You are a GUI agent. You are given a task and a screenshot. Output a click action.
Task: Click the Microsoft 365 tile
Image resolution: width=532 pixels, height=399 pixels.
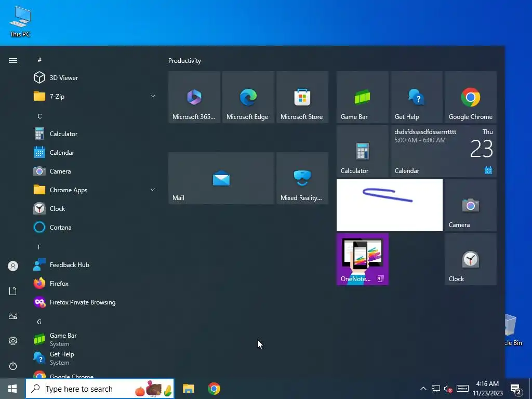(194, 97)
